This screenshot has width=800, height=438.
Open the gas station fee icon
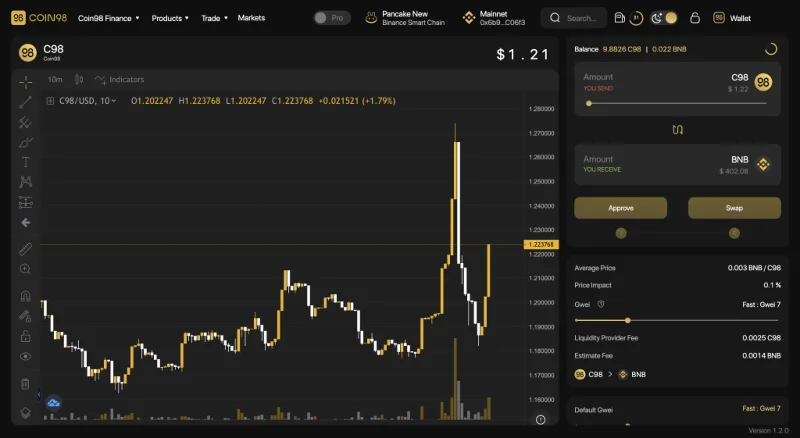[619, 18]
